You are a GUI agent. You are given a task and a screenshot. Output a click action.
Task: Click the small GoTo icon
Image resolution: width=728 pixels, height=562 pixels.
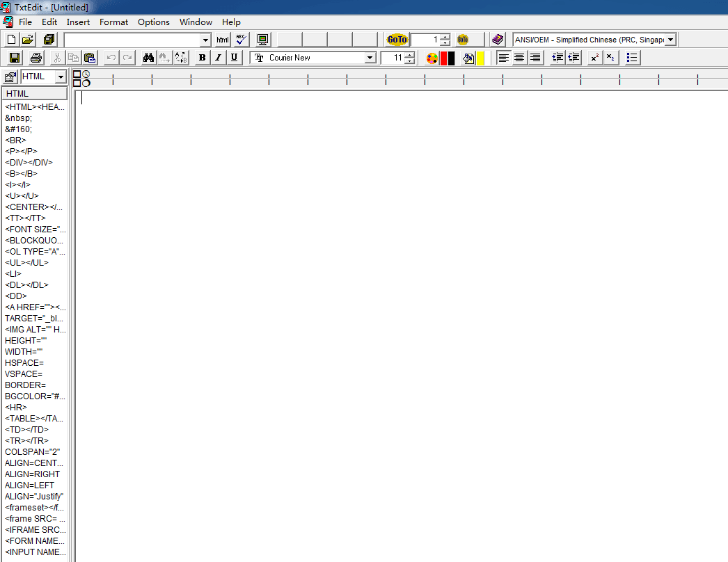tap(463, 40)
